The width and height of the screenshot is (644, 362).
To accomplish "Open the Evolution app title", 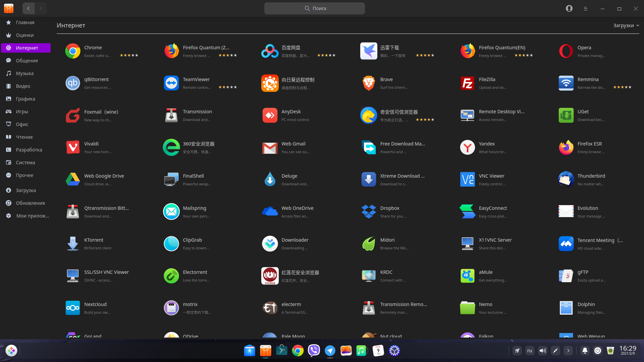I will coord(588,208).
